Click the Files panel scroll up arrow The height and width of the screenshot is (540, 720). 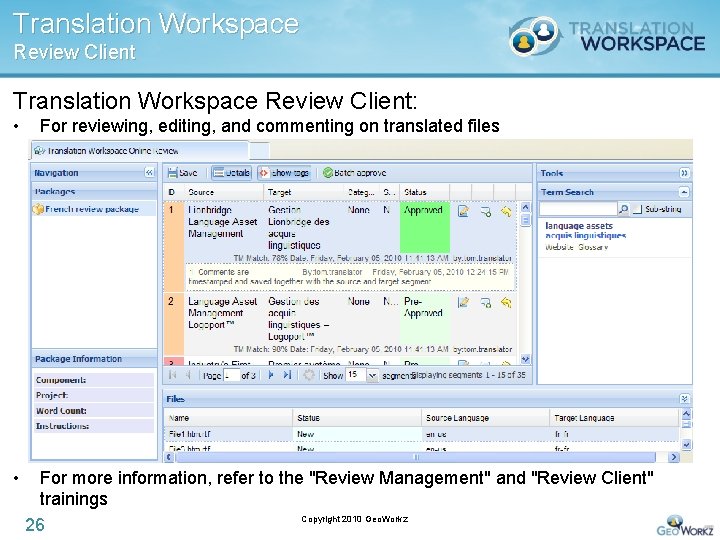686,413
